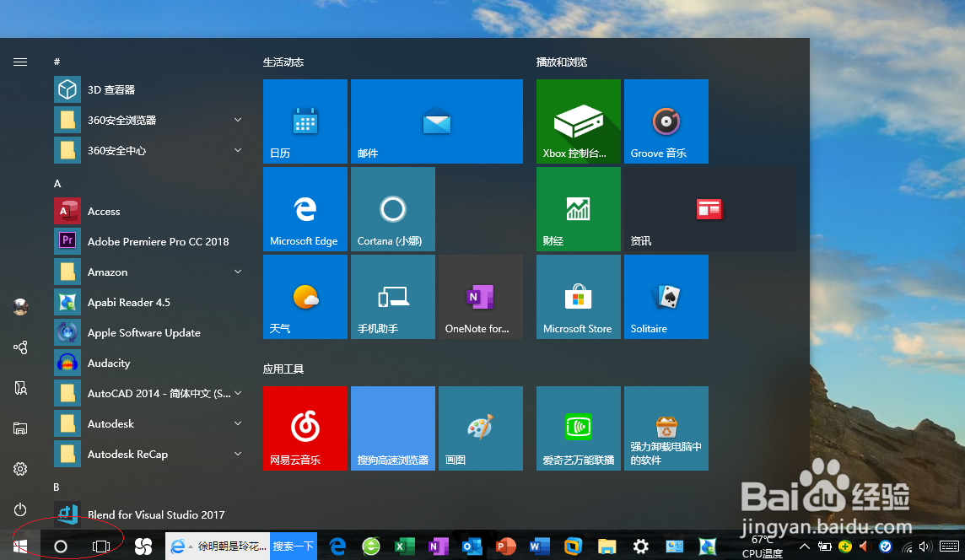Open Outlook from the taskbar

472,547
